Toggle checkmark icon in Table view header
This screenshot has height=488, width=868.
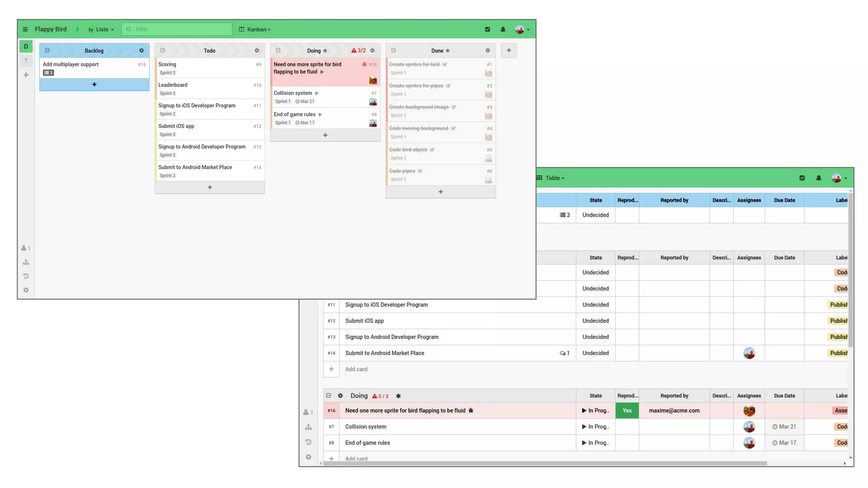[x=802, y=178]
